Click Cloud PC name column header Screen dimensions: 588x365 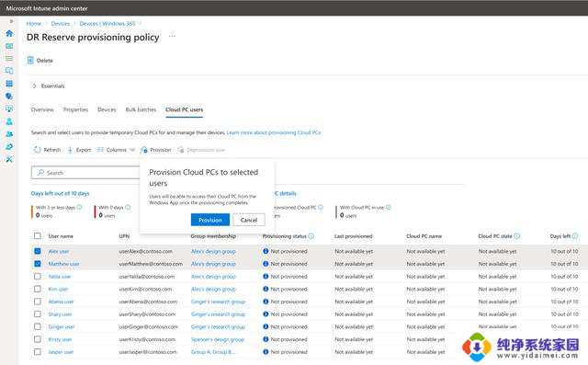[x=424, y=236]
